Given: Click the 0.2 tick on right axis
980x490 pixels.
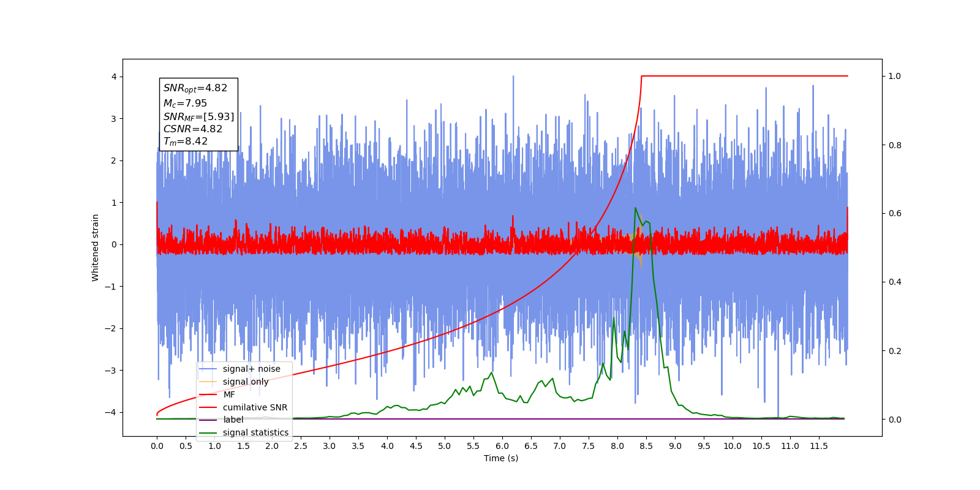Looking at the screenshot, I should click(895, 351).
